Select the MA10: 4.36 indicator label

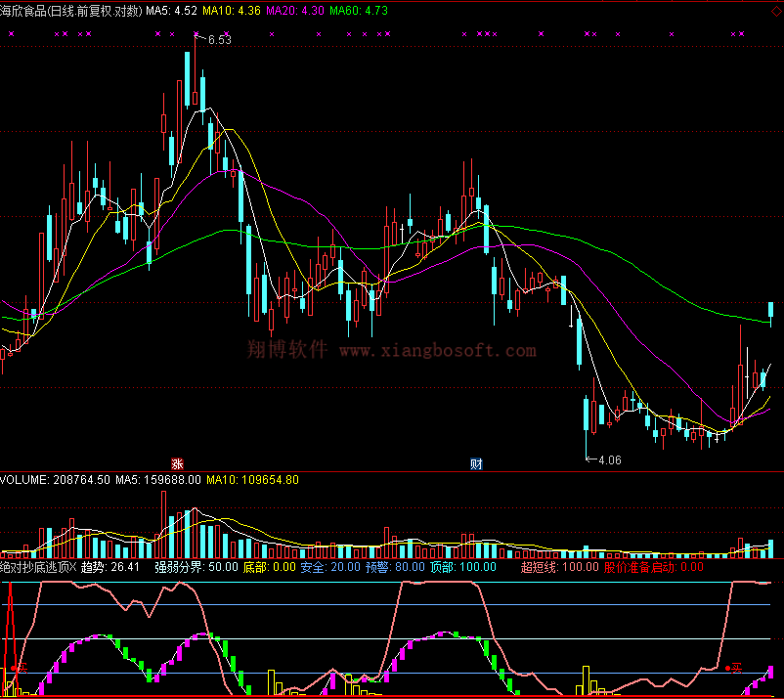(232, 11)
